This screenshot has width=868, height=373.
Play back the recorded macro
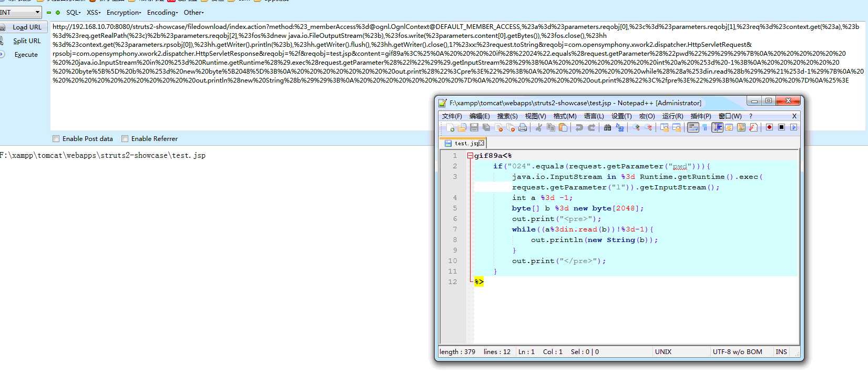point(793,127)
